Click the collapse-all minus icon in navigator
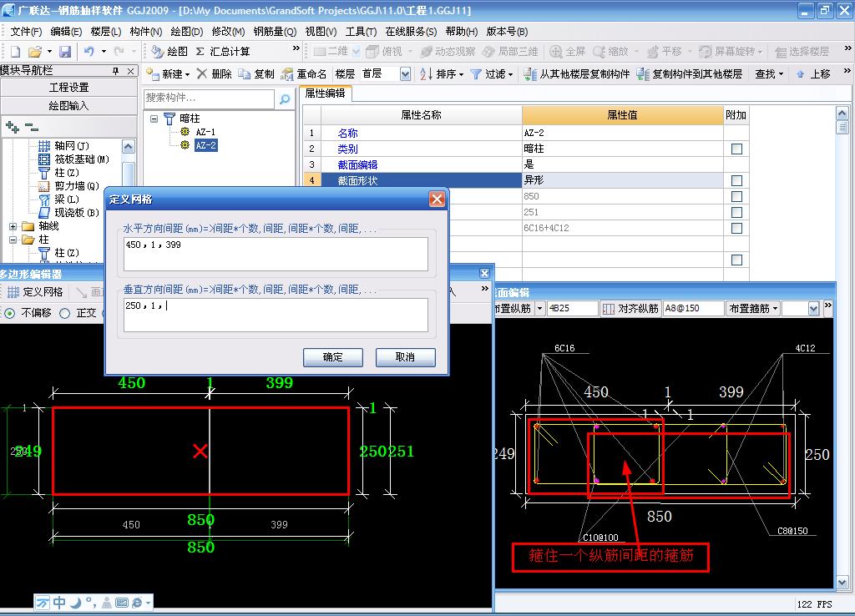The width and height of the screenshot is (855, 616). pyautogui.click(x=33, y=128)
